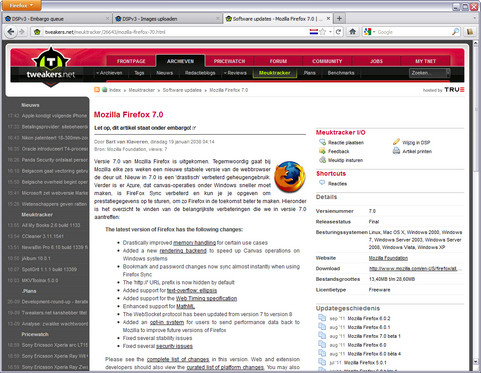Open Mozilla Firefox 6.0.1 history entry
Image resolution: width=481 pixels, height=373 pixels.
pyautogui.click(x=369, y=327)
